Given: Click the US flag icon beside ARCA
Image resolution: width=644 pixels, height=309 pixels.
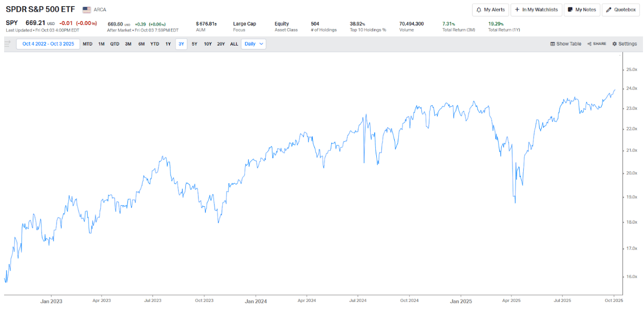Looking at the screenshot, I should click(87, 10).
